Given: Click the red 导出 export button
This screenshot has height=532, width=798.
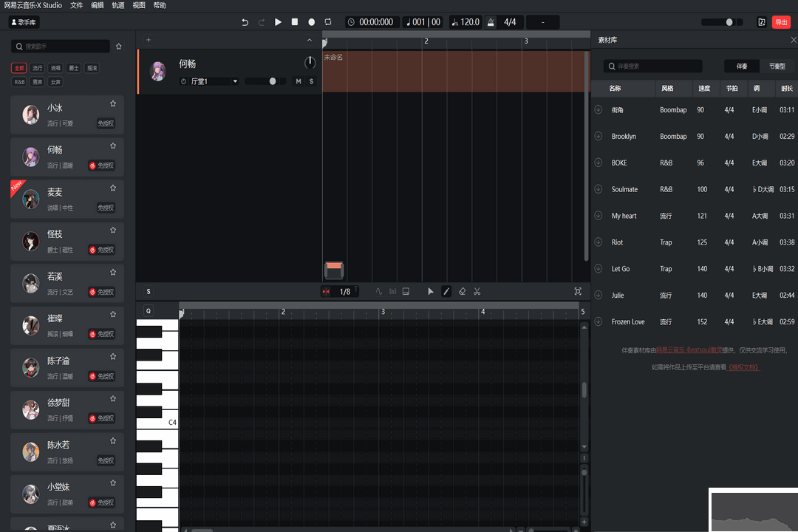Looking at the screenshot, I should pos(782,21).
